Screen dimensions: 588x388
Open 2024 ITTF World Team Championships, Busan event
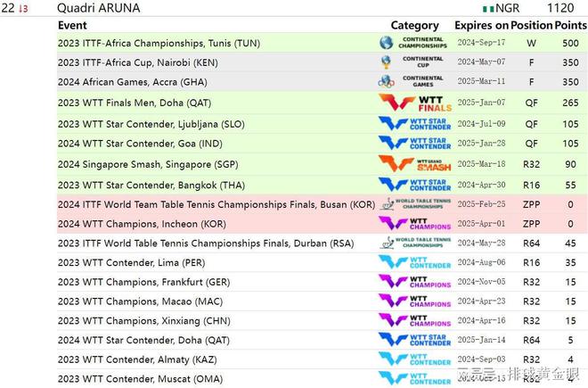(216, 204)
